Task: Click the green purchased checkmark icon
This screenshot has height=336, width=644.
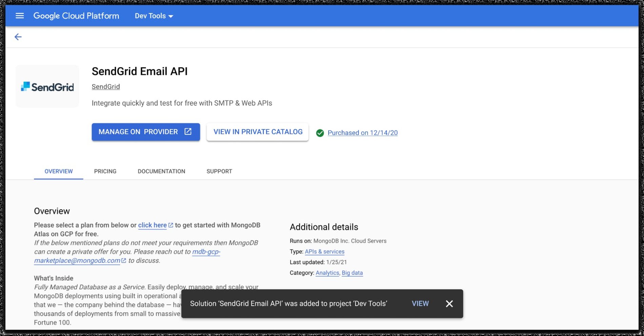Action: pyautogui.click(x=320, y=133)
